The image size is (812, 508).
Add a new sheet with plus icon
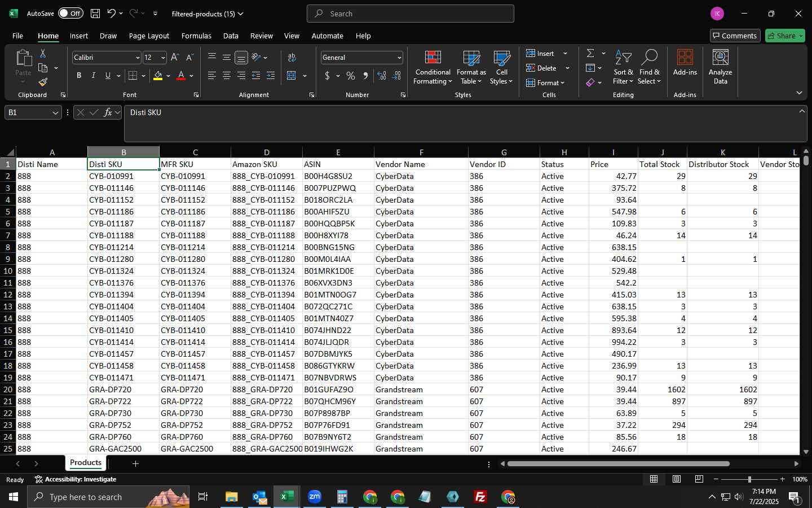(x=135, y=463)
